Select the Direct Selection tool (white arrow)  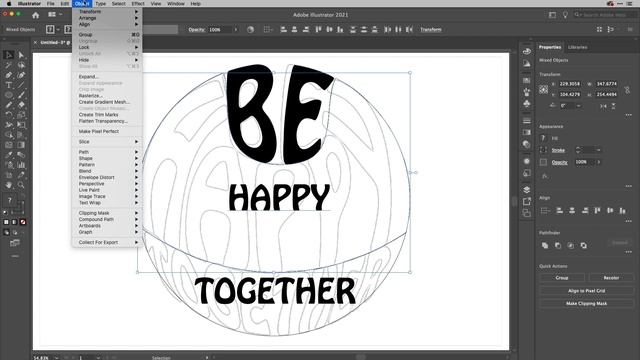tap(21, 55)
